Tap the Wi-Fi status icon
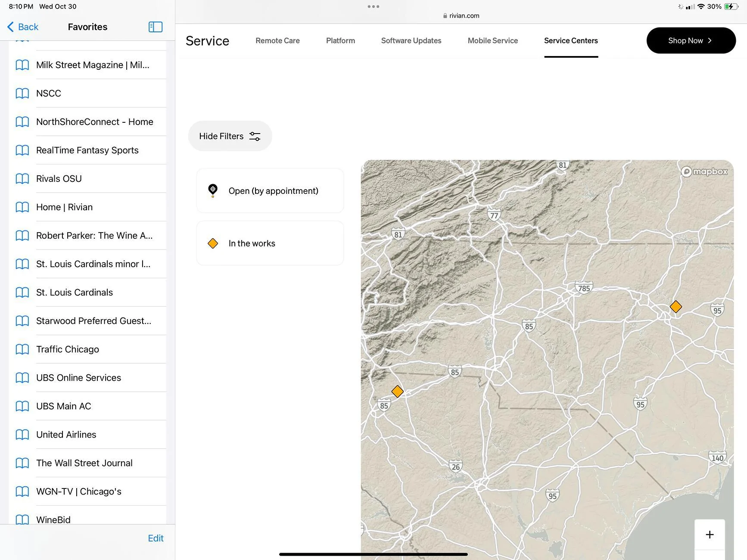This screenshot has width=747, height=560. (701, 6)
